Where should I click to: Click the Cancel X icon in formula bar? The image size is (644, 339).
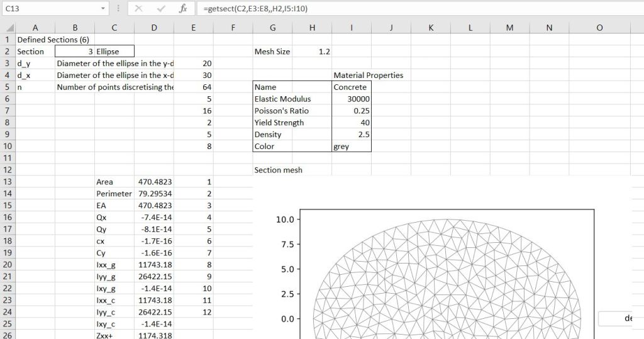(138, 9)
